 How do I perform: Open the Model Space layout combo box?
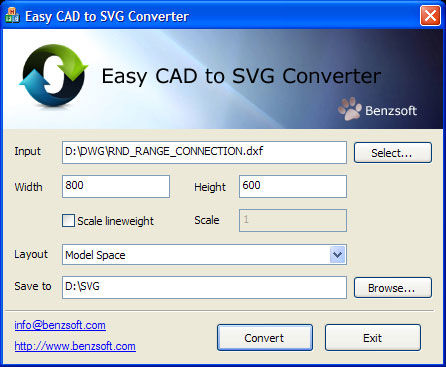click(204, 255)
